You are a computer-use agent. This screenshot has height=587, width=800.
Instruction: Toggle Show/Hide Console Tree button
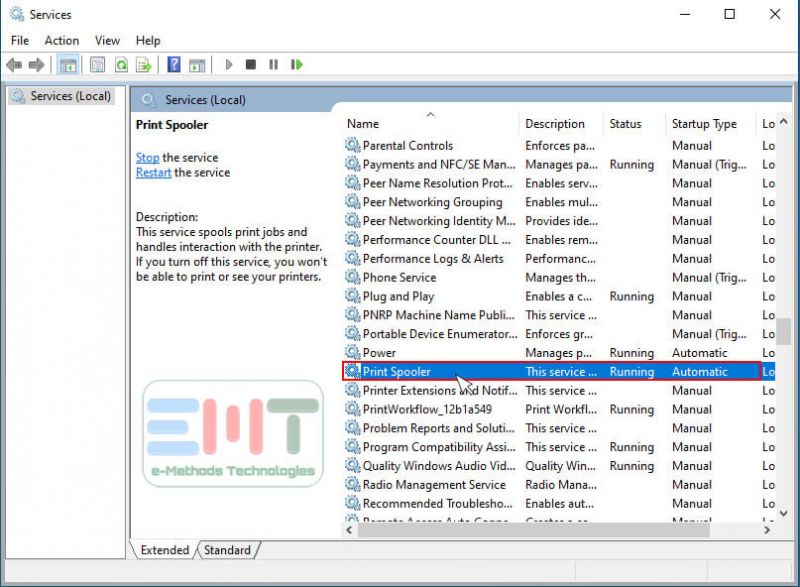coord(68,65)
